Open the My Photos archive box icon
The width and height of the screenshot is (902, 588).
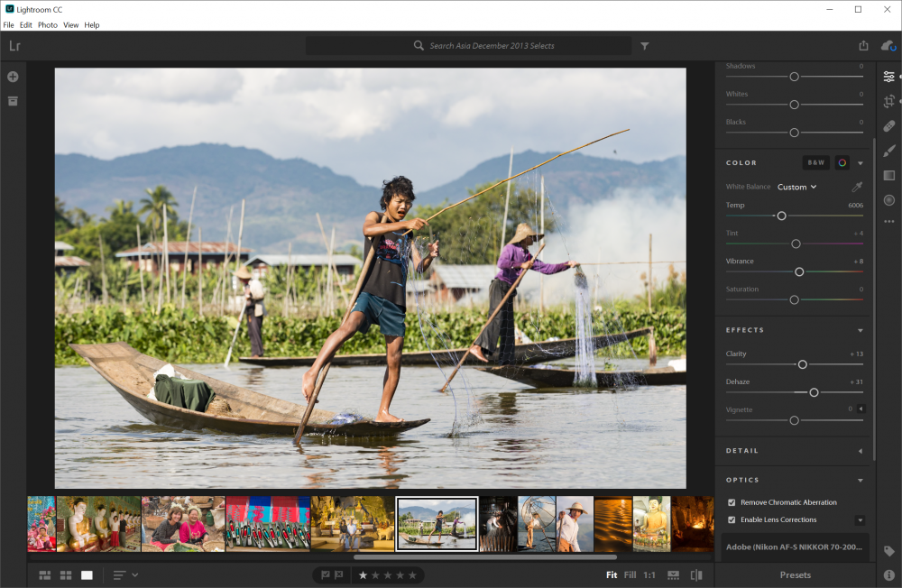tap(13, 101)
